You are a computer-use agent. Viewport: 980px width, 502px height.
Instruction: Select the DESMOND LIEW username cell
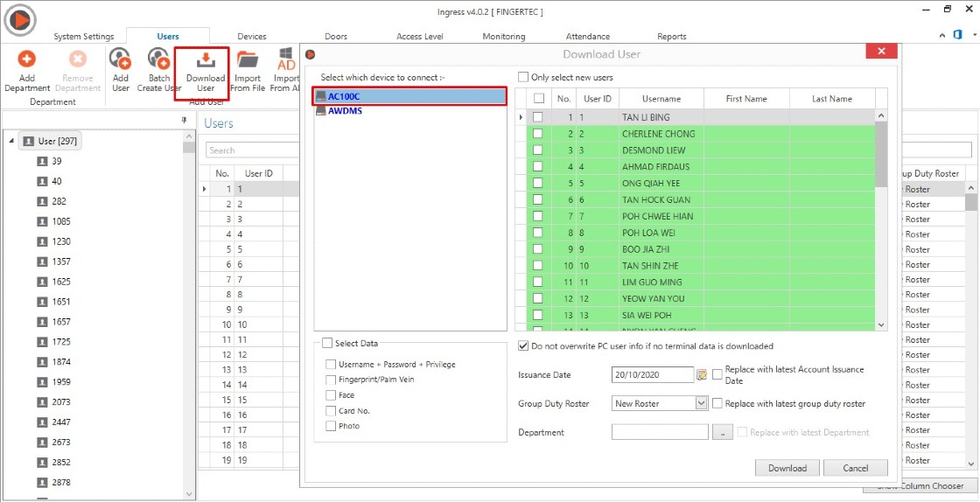tap(661, 150)
